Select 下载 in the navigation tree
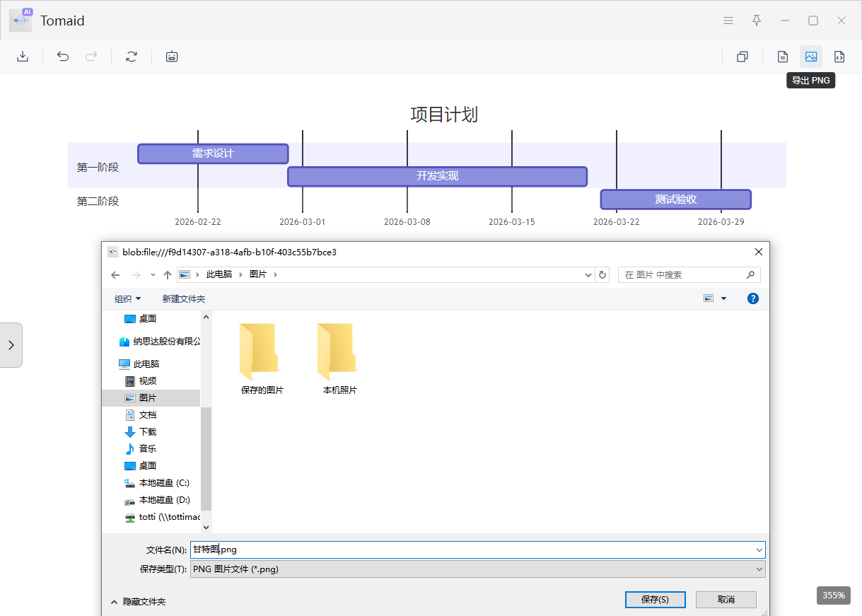The height and width of the screenshot is (616, 862). pyautogui.click(x=147, y=431)
